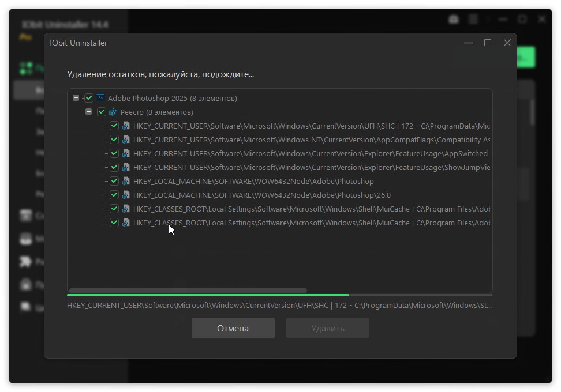The height and width of the screenshot is (392, 561).
Task: Close the IObit Uninstaller dialog
Action: click(507, 43)
